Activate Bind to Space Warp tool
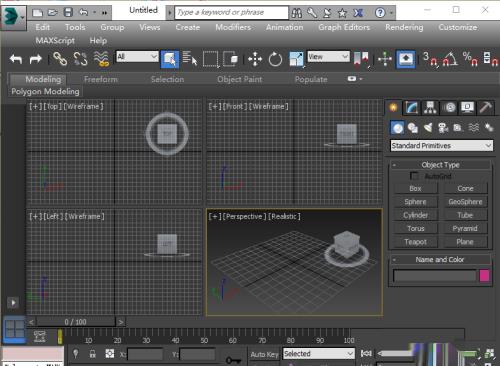500x366 pixels. [x=102, y=59]
